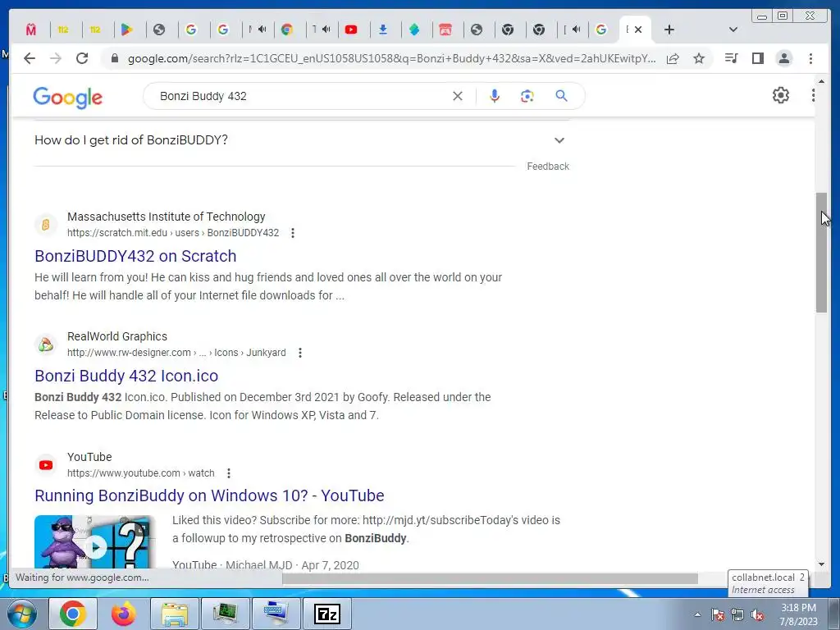Go to Google homepage via logo

67,98
